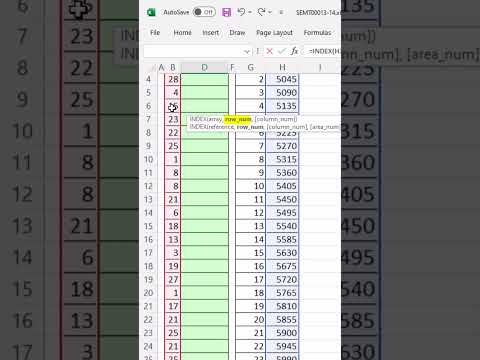Click the row_num argument in the tooltip

pyautogui.click(x=238, y=119)
